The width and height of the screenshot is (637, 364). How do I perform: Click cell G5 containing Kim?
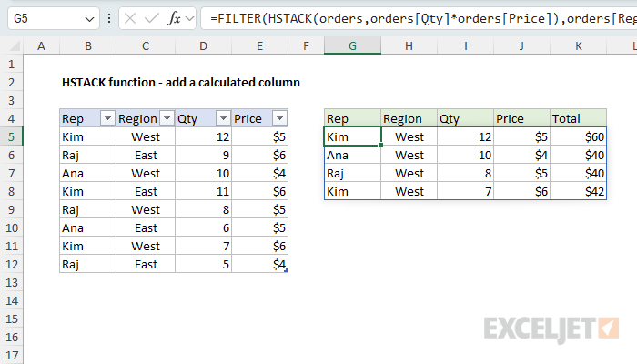click(352, 136)
